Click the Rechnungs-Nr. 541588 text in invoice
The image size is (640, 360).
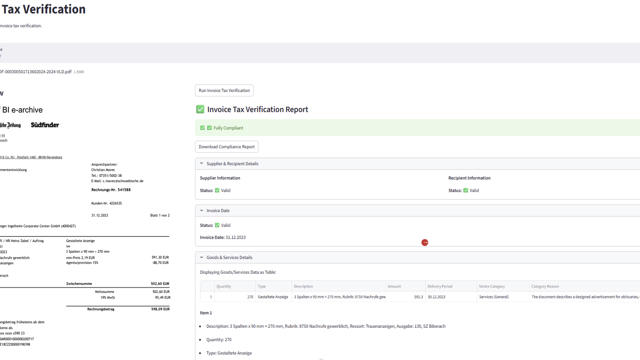(111, 190)
